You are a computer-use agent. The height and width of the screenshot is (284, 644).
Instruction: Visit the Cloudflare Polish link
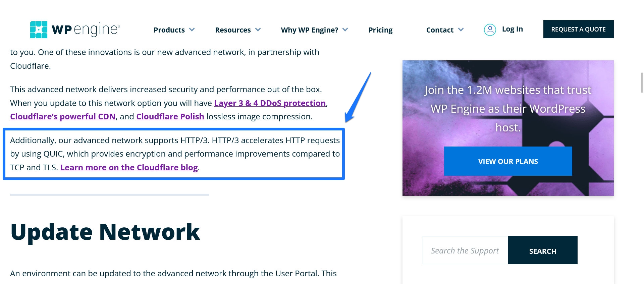[170, 117]
